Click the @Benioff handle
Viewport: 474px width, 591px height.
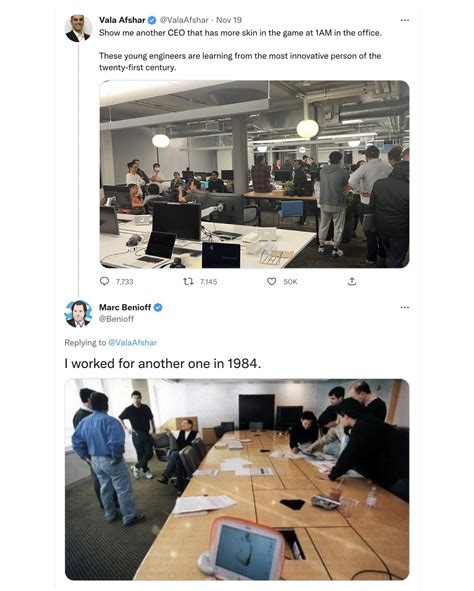(116, 319)
